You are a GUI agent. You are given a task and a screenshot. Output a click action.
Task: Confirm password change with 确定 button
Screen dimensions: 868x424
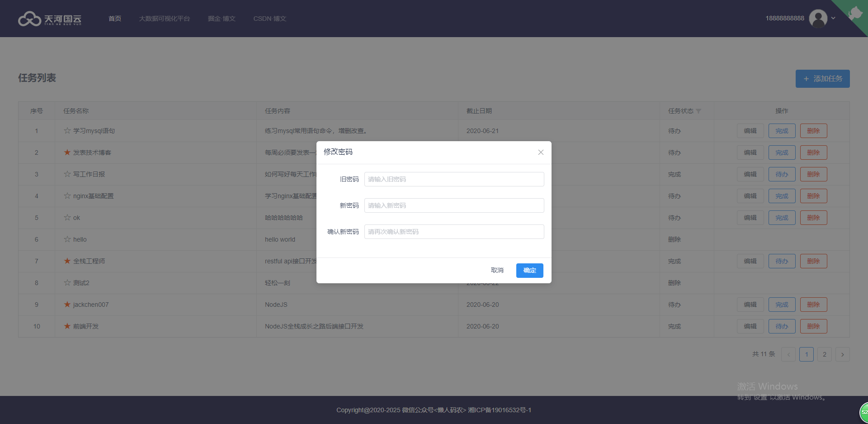(529, 270)
